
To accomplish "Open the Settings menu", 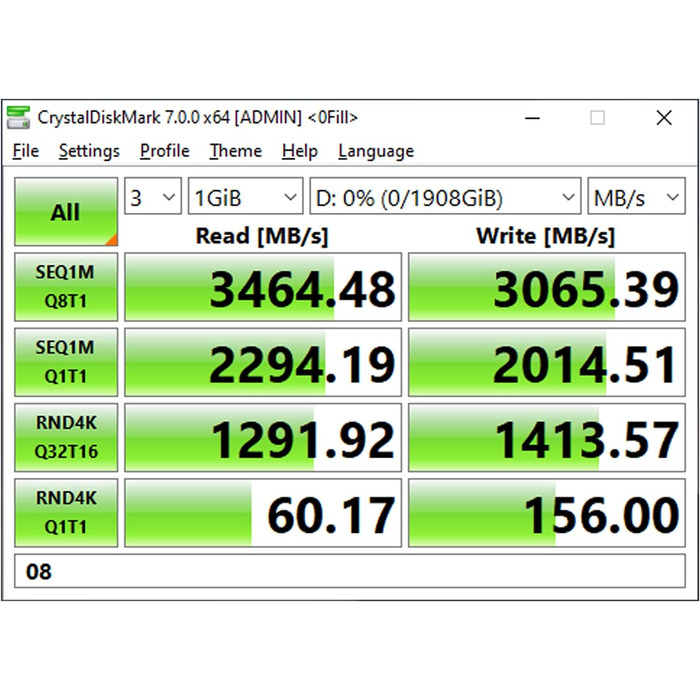I will [89, 151].
